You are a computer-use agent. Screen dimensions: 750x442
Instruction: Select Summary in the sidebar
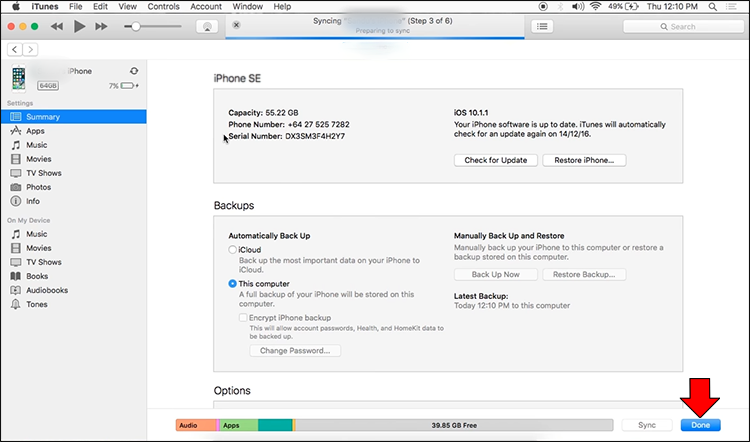[74, 117]
